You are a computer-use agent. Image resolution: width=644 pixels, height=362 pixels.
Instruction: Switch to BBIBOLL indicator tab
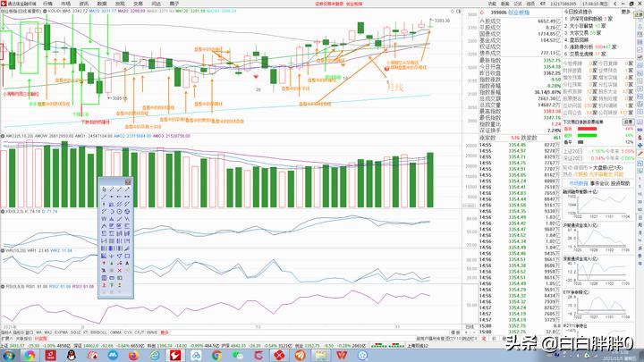98,333
